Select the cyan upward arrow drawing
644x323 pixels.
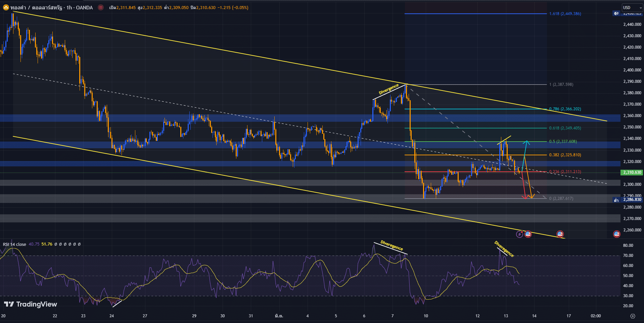pyautogui.click(x=525, y=154)
